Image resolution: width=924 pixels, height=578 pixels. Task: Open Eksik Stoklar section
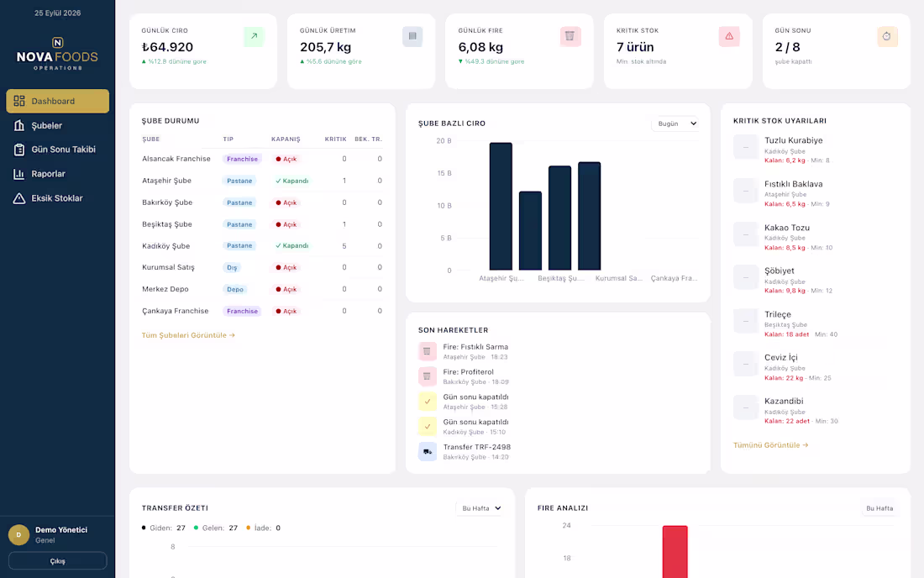(x=57, y=198)
